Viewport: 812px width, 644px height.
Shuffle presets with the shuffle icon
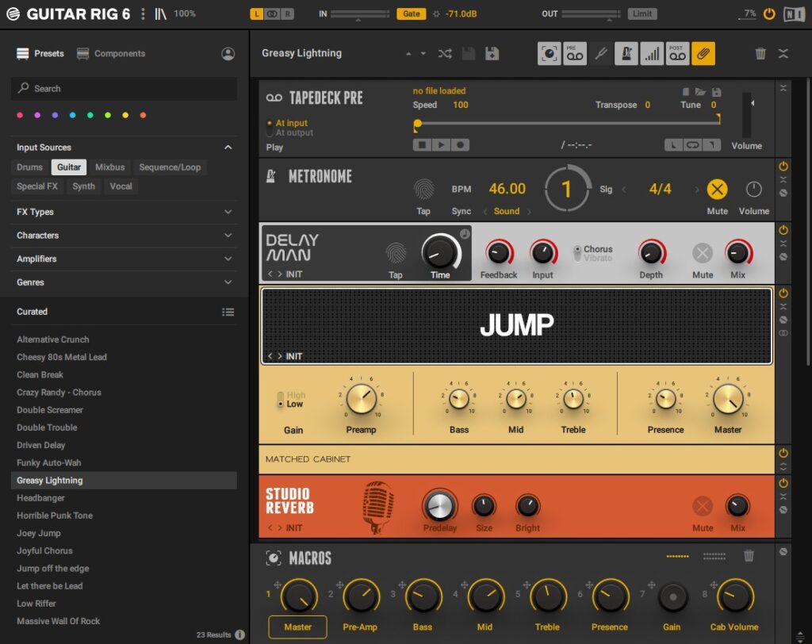[444, 53]
